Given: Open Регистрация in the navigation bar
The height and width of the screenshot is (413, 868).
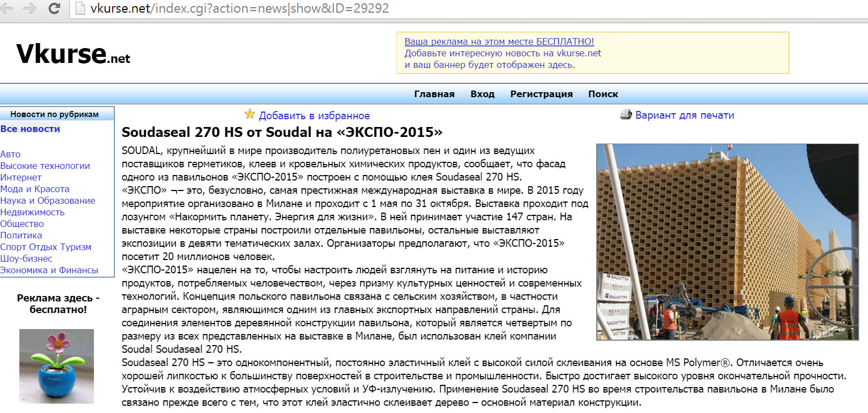Looking at the screenshot, I should 541,94.
